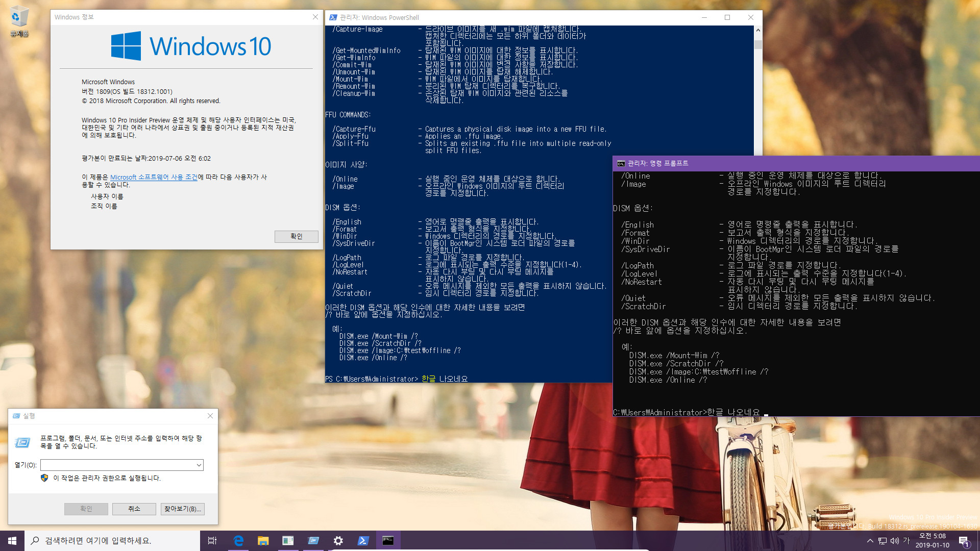980x551 pixels.
Task: Click '/NoRestart' in the Command Prompt output
Action: click(641, 282)
